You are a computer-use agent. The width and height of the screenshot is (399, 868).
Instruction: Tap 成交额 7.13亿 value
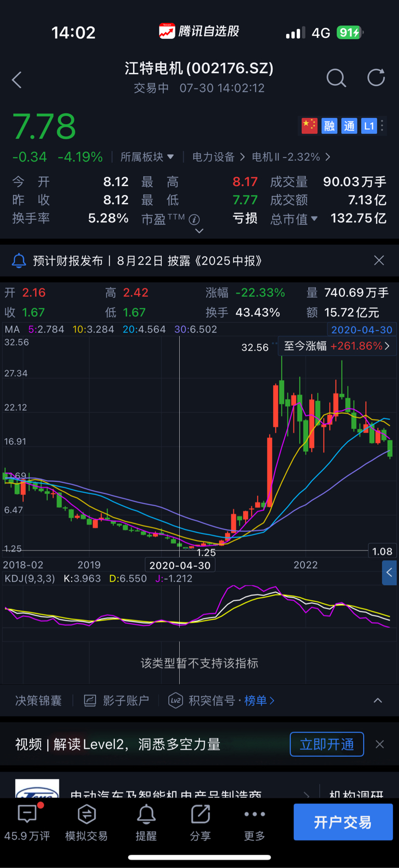coord(367,200)
